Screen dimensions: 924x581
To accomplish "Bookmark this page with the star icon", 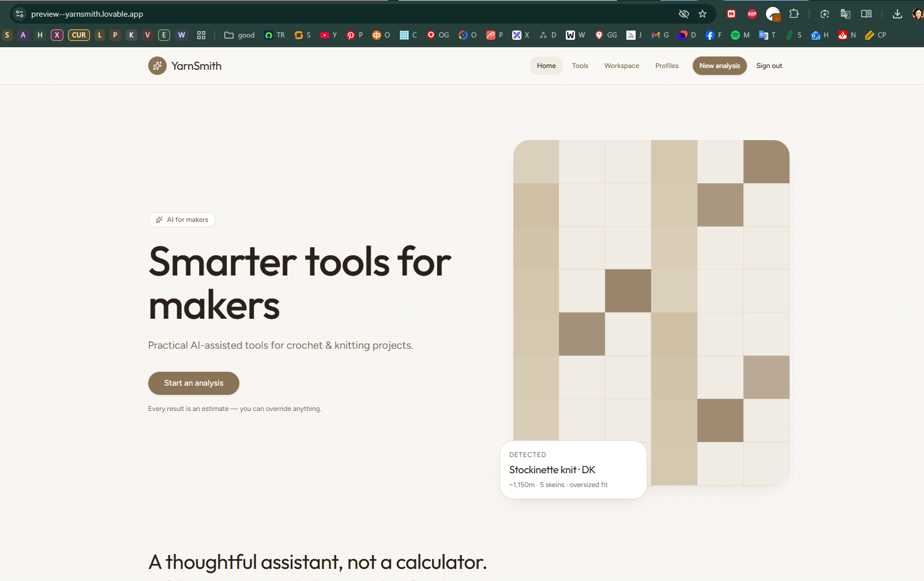I will click(703, 14).
